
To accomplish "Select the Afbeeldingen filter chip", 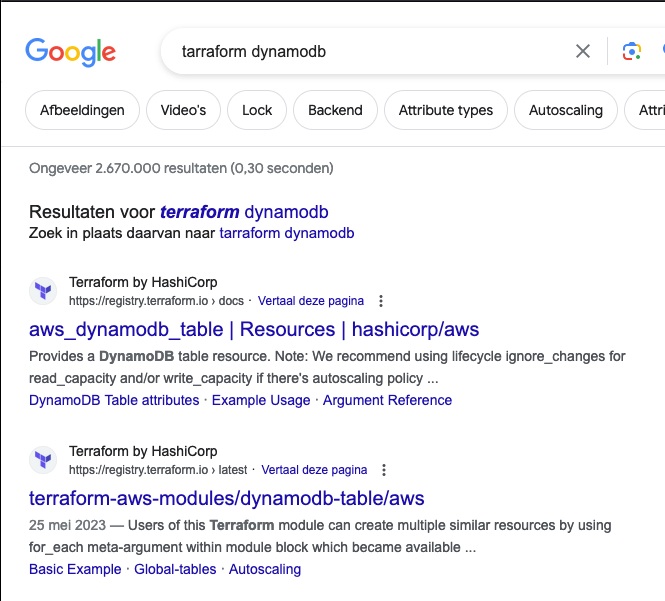I will 82,110.
